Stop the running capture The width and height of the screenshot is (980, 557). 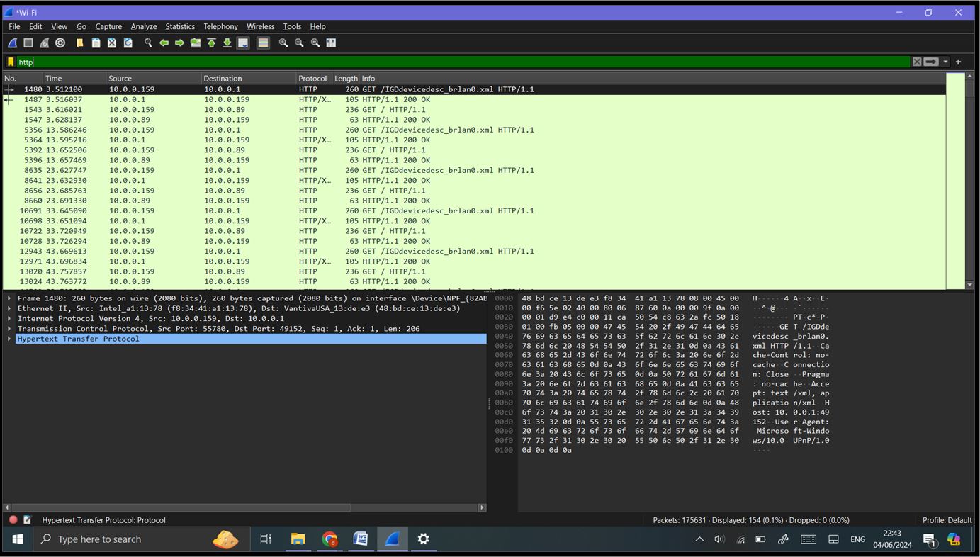(28, 43)
